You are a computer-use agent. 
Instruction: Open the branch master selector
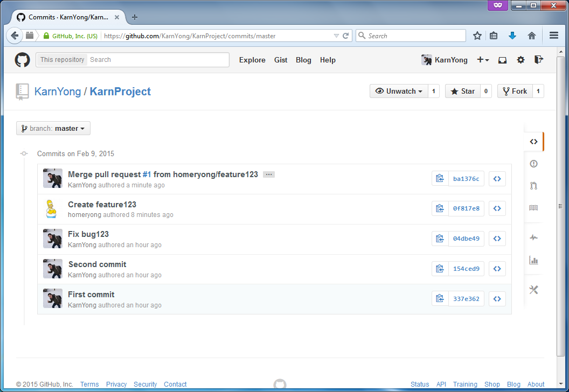[x=53, y=129]
